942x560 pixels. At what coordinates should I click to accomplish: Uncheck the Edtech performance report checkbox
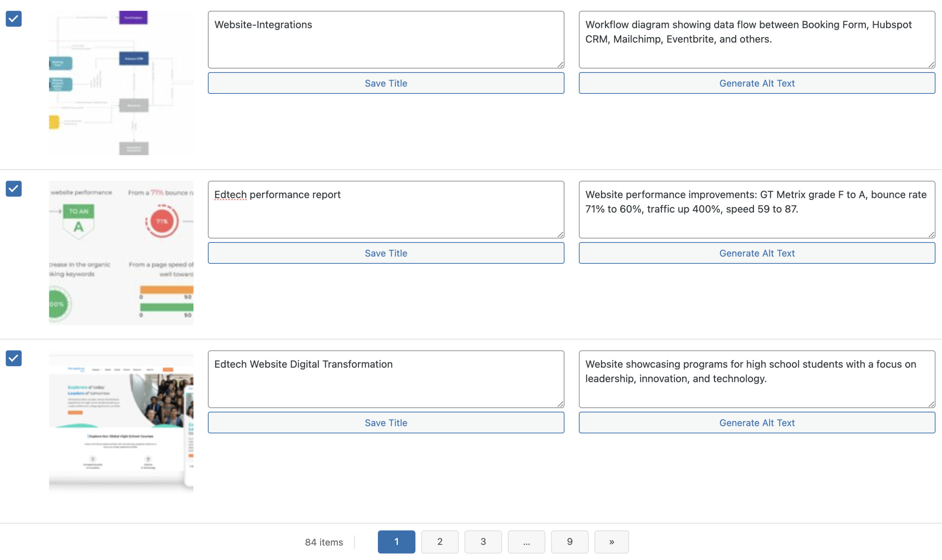14,189
